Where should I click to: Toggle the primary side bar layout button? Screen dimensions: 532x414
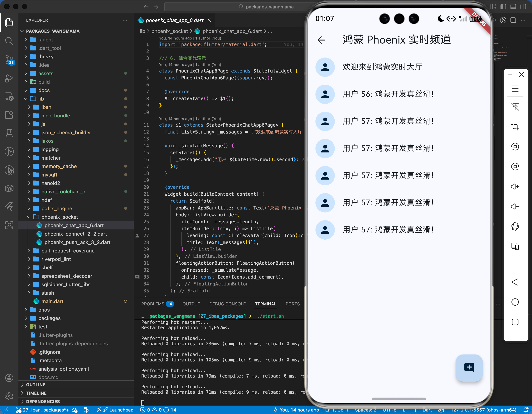503,7
